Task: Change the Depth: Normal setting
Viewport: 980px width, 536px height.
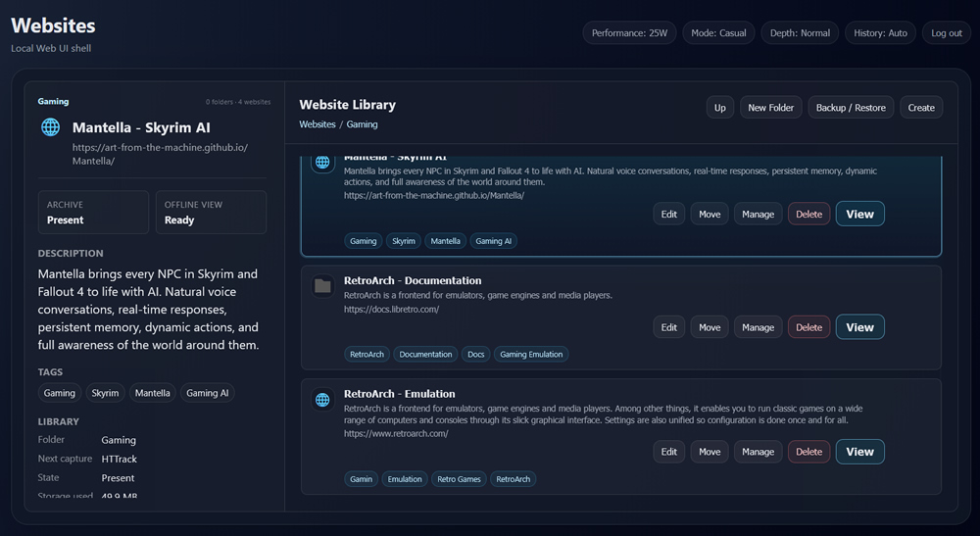Action: pos(800,33)
